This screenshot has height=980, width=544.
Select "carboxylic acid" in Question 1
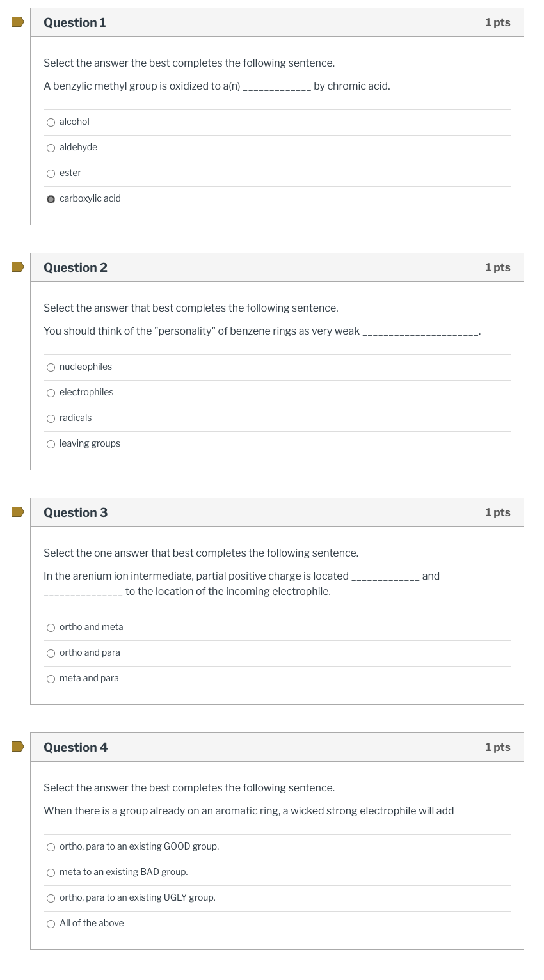(51, 199)
